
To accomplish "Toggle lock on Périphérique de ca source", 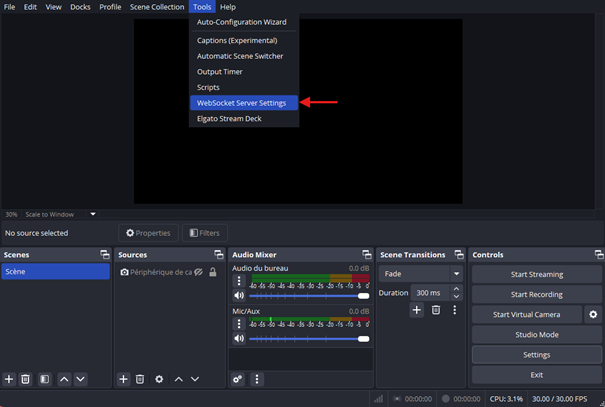I will tap(213, 272).
